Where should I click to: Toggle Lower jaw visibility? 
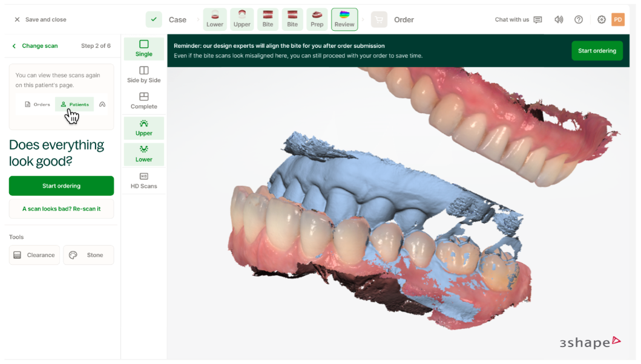[x=144, y=154]
